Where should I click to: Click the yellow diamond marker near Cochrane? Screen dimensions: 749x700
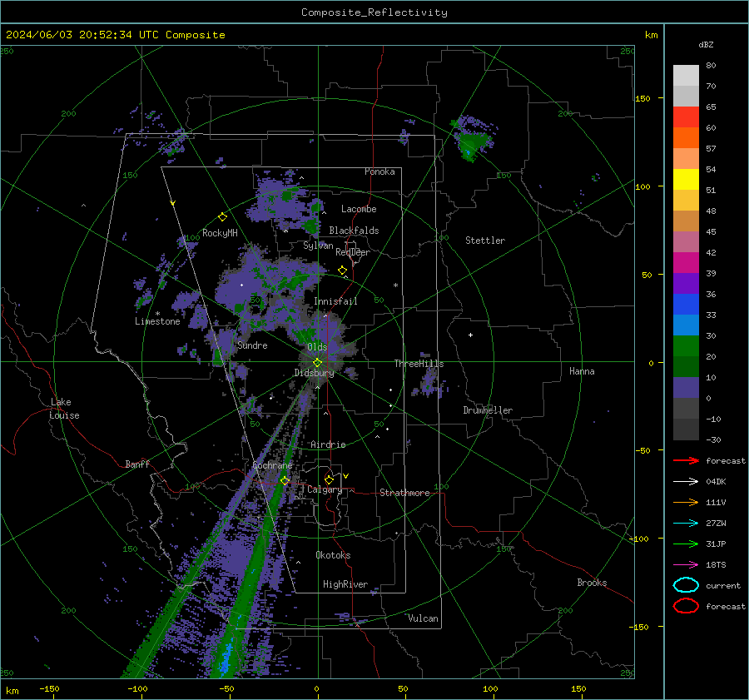(285, 480)
